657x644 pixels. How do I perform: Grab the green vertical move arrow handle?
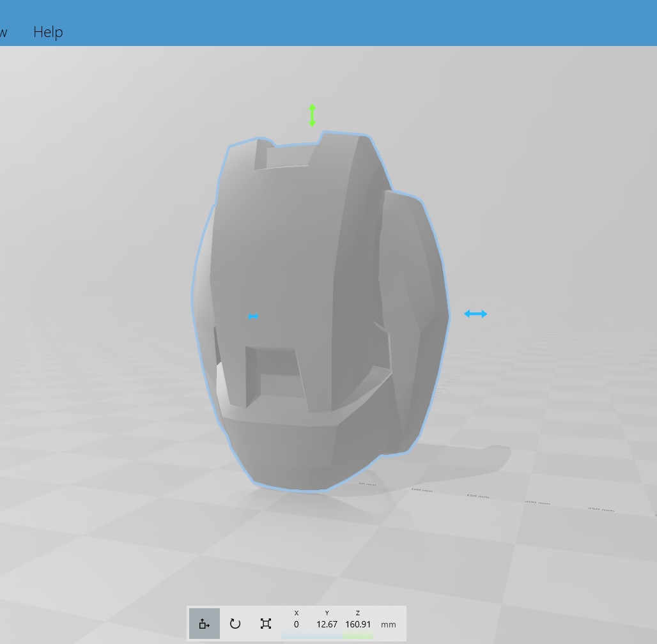coord(312,115)
